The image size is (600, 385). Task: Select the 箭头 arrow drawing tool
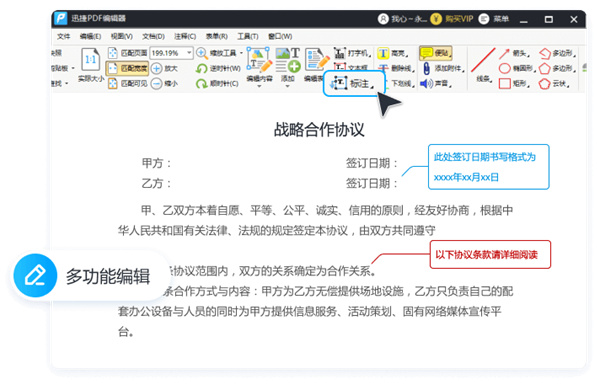[x=504, y=54]
